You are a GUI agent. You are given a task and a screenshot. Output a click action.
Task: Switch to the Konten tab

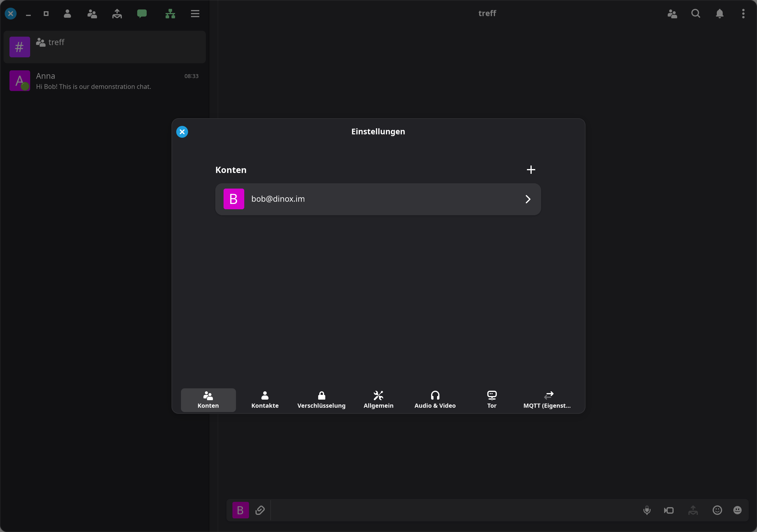[x=208, y=400]
